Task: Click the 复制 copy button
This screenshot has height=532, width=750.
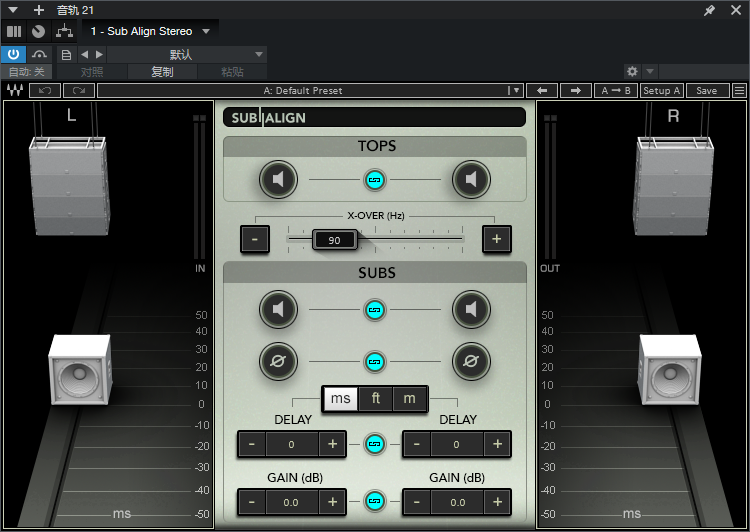Action: pos(162,72)
